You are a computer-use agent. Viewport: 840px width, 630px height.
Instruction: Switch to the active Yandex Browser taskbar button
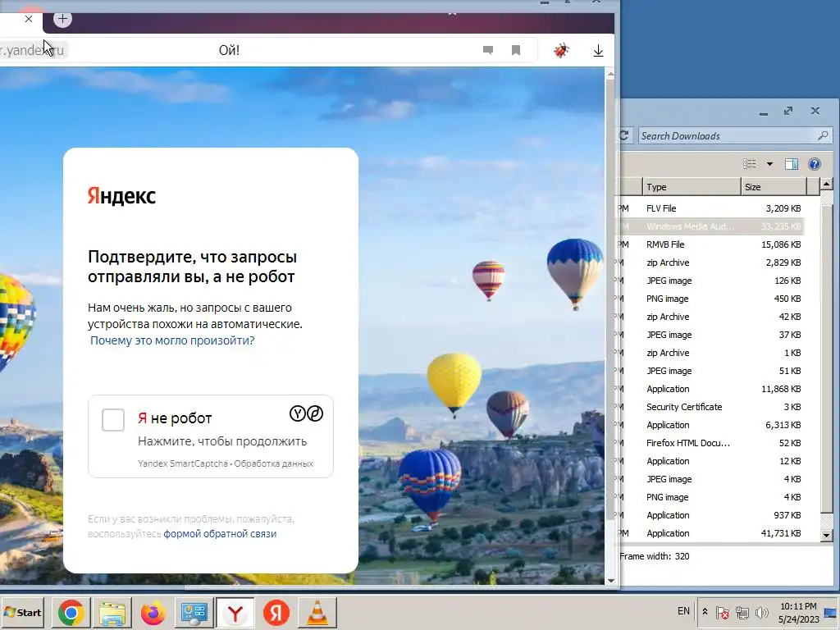(x=235, y=612)
